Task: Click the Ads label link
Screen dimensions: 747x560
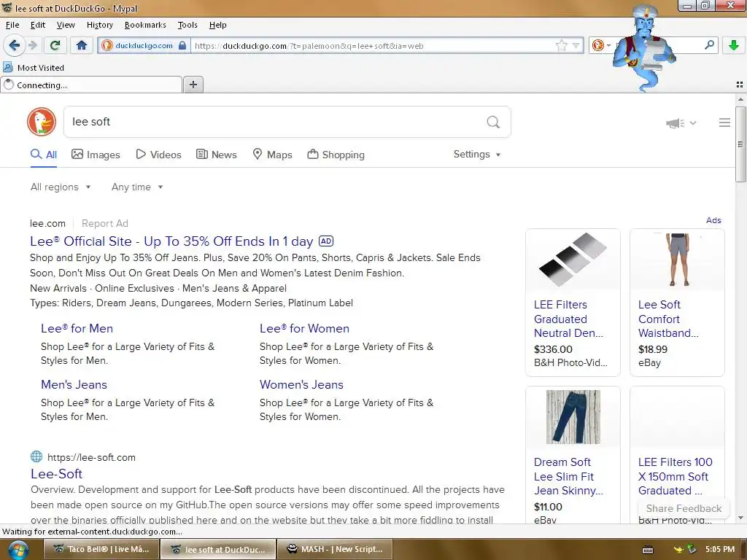Action: click(713, 220)
